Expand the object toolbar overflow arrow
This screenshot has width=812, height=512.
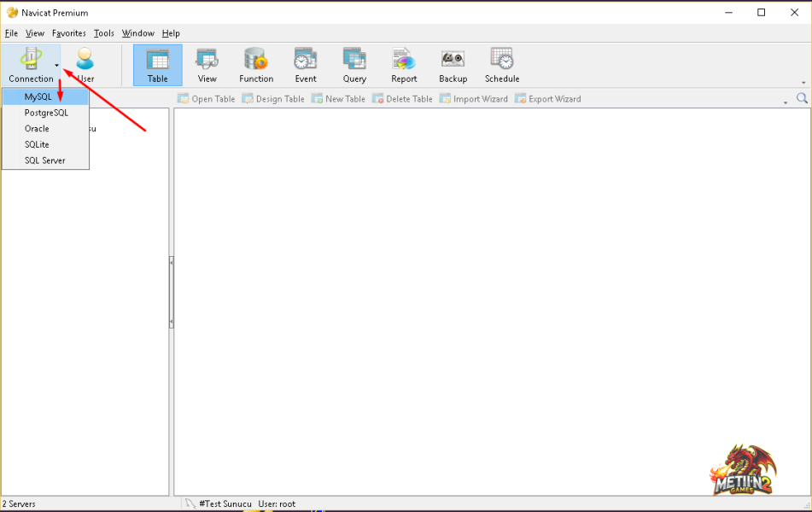(x=786, y=102)
